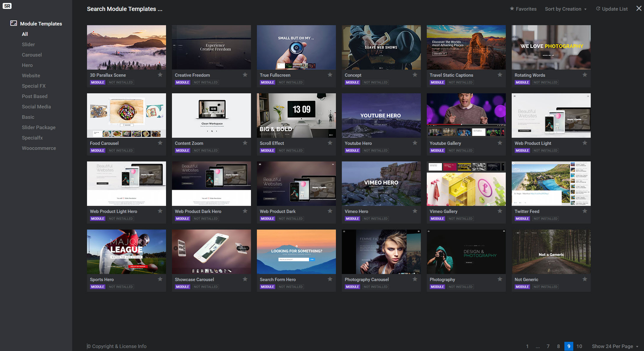Viewport: 644px width, 351px height.
Task: Filter templates by Woocommerce category
Action: (x=39, y=148)
